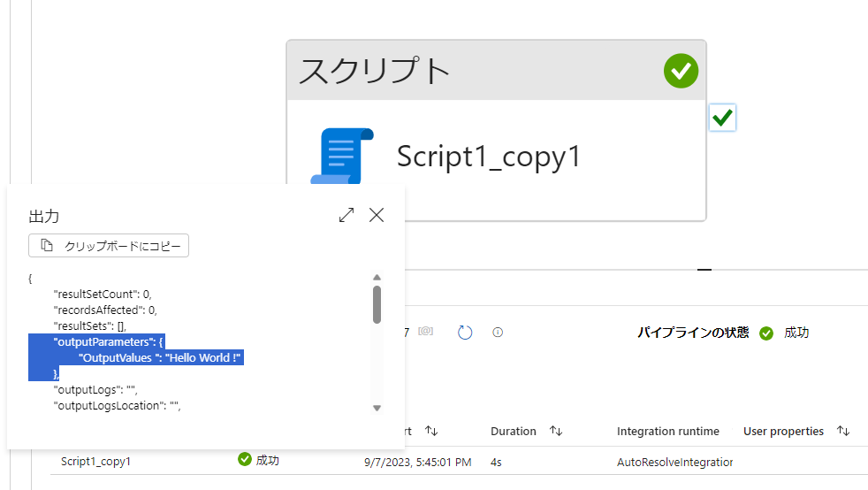Click the 成功 pipeline status text
868x490 pixels.
pos(796,333)
